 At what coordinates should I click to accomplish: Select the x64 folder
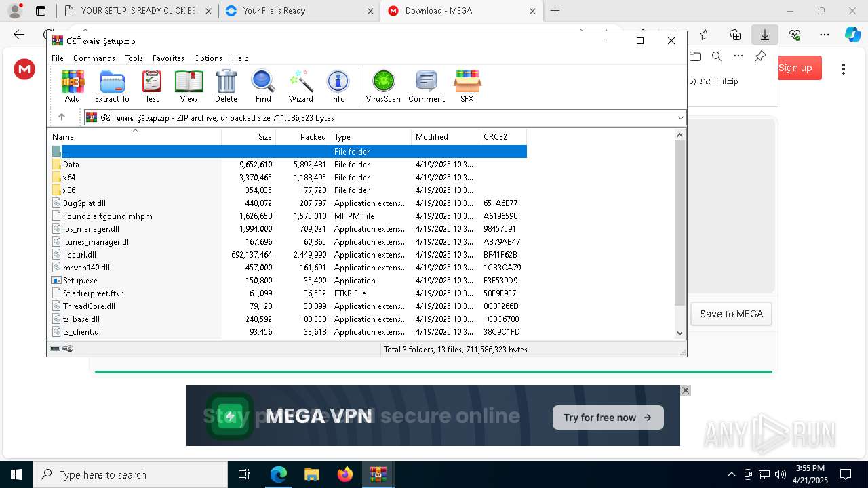pyautogui.click(x=288, y=178)
